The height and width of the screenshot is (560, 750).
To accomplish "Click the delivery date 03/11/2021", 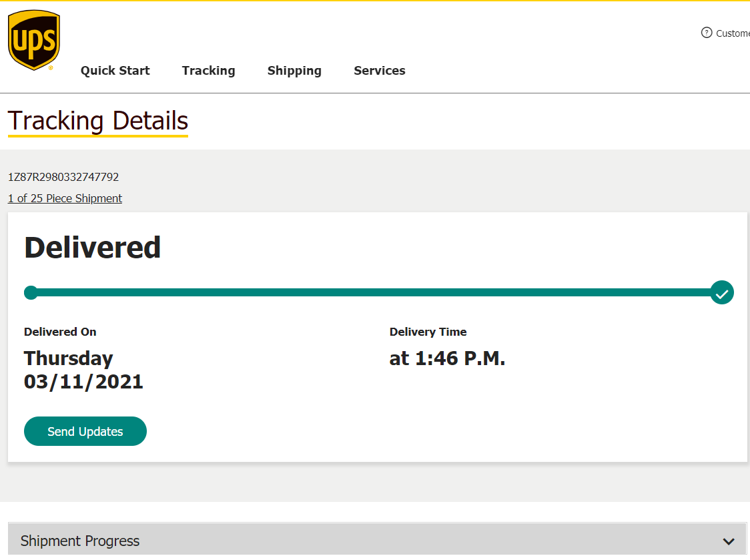I will [x=83, y=382].
